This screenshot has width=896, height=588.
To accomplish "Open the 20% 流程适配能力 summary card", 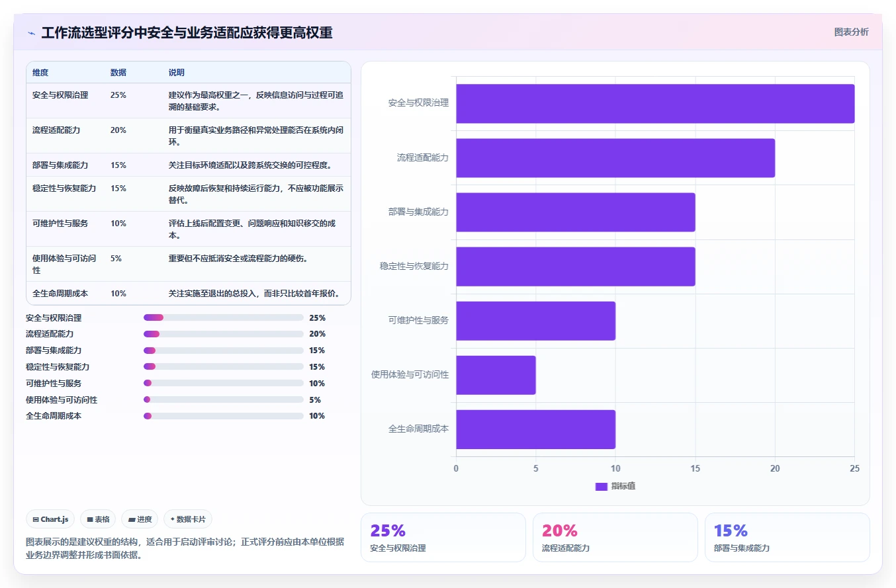I will (x=615, y=537).
